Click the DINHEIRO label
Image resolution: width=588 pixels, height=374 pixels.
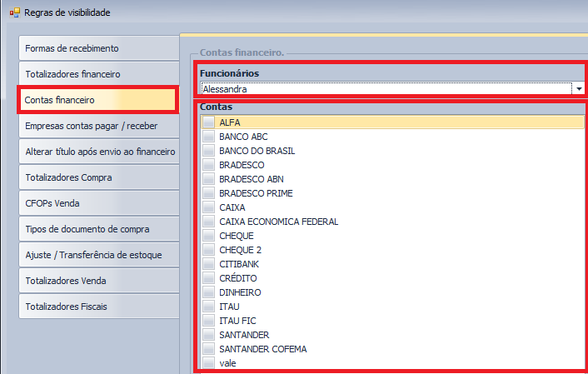pyautogui.click(x=240, y=292)
